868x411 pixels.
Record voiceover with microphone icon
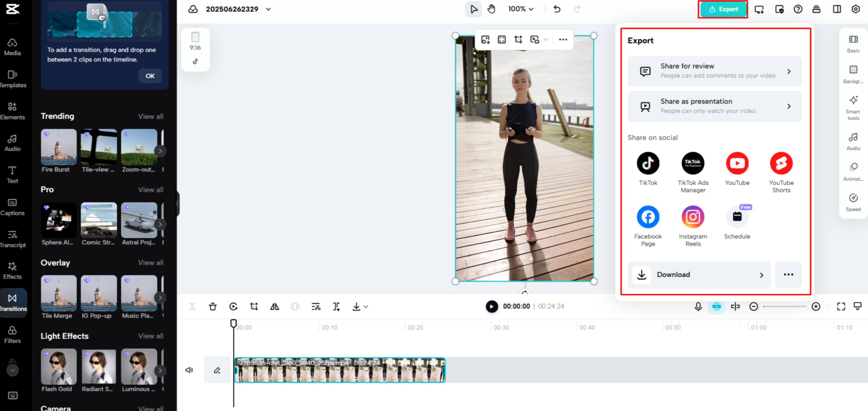[698, 307]
